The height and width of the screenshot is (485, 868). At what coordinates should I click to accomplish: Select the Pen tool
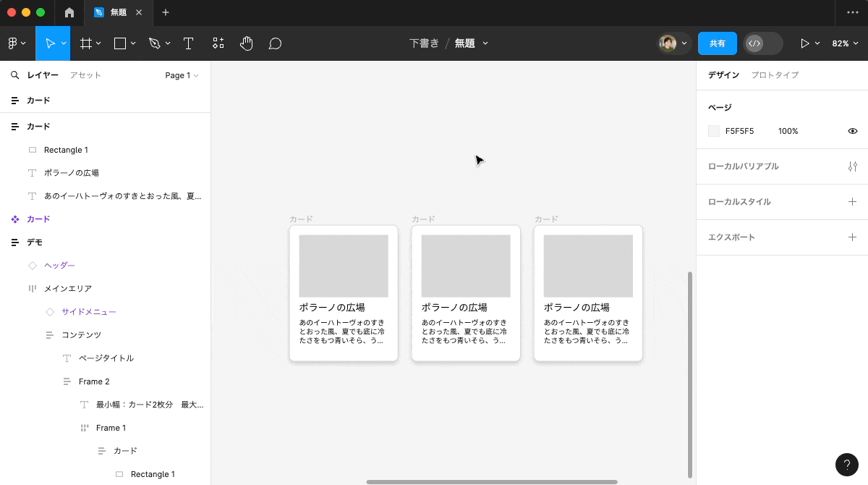click(x=155, y=43)
